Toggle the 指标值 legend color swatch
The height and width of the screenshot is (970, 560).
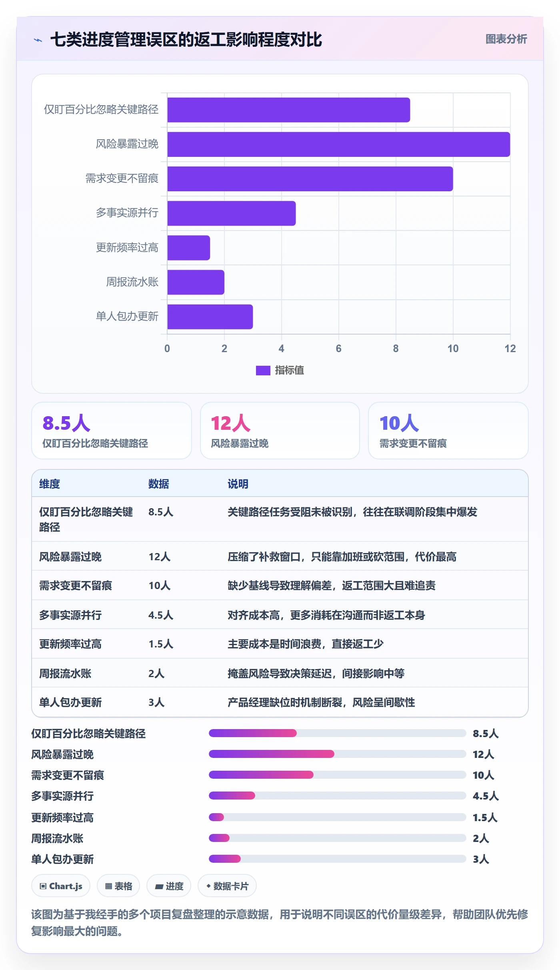tap(263, 371)
